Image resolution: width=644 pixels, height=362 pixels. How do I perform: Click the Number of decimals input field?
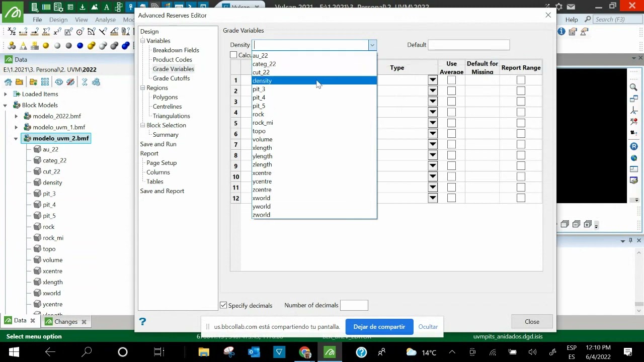(354, 305)
